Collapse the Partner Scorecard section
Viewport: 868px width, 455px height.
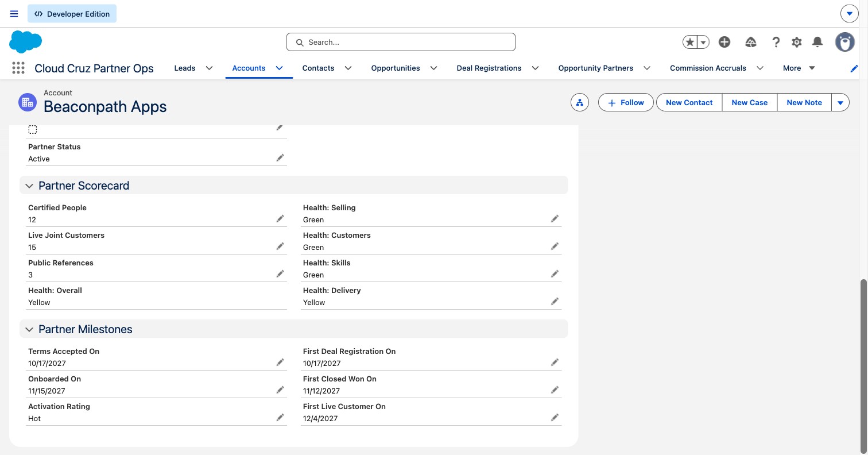29,186
